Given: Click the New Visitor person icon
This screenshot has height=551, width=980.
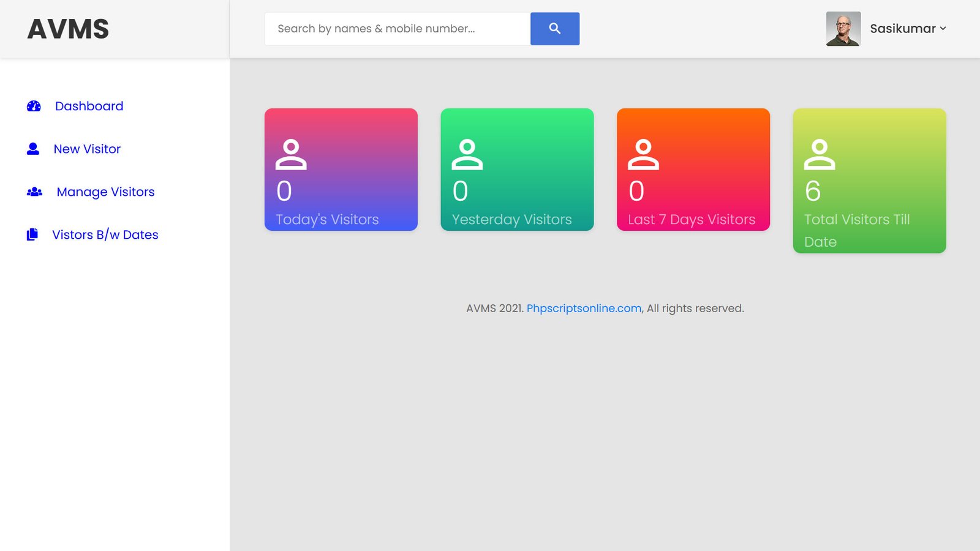Looking at the screenshot, I should coord(33,149).
